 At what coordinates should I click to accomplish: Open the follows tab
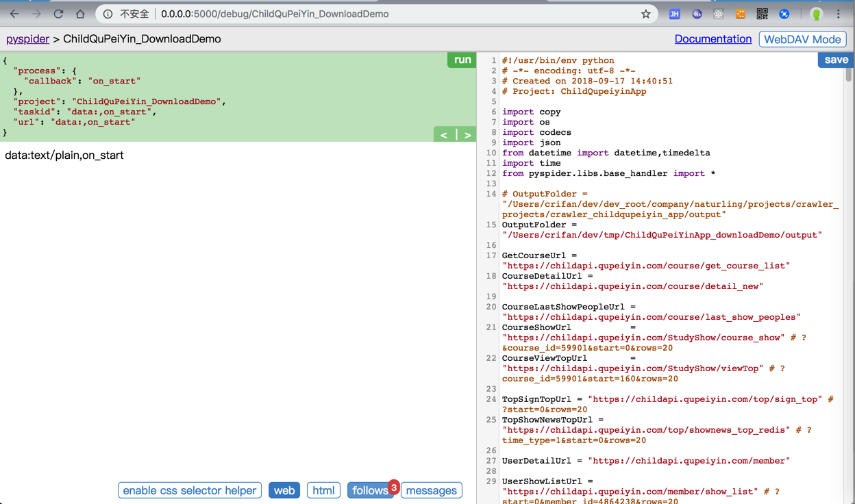(370, 490)
